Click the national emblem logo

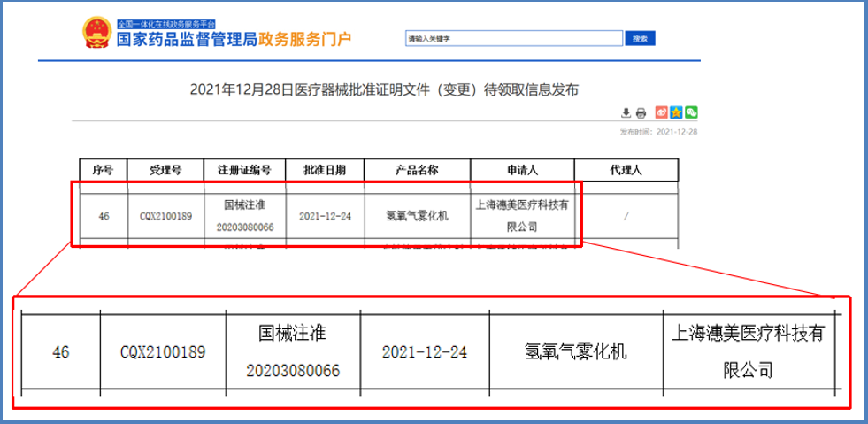pyautogui.click(x=96, y=33)
